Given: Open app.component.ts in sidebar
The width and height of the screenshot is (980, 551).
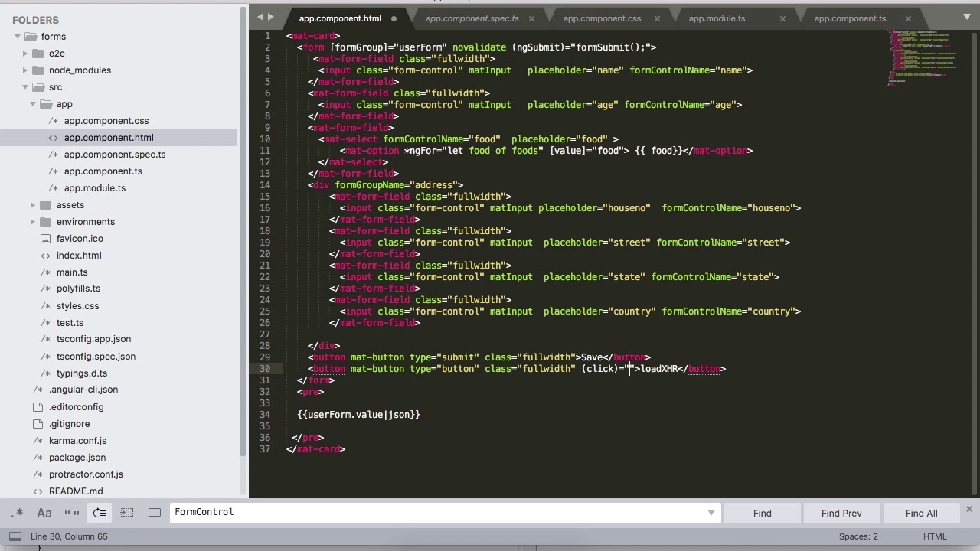Looking at the screenshot, I should [x=103, y=171].
